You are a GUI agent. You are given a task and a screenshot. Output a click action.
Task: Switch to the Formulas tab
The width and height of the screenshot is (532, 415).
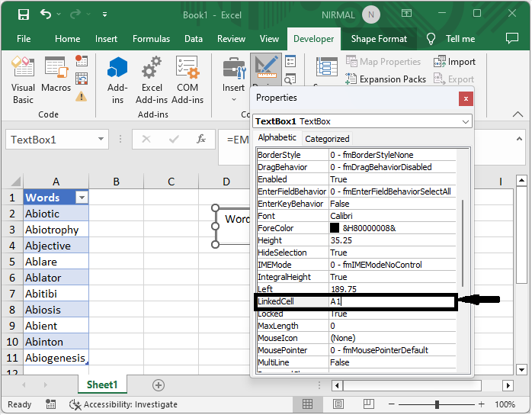(152, 39)
